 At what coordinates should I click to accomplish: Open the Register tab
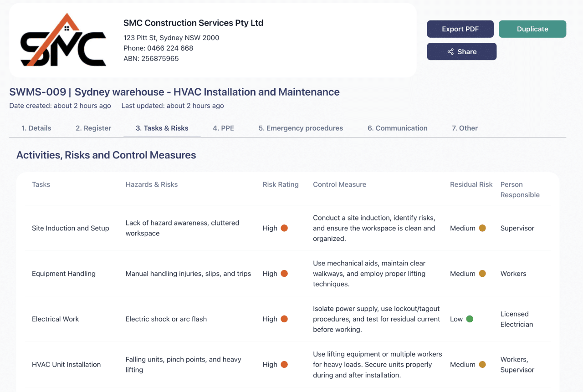pos(93,128)
